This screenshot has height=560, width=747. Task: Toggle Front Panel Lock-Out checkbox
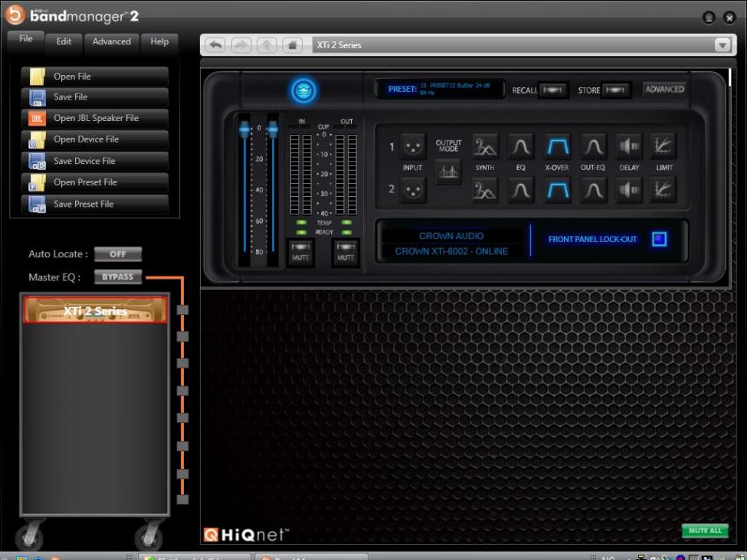(660, 239)
